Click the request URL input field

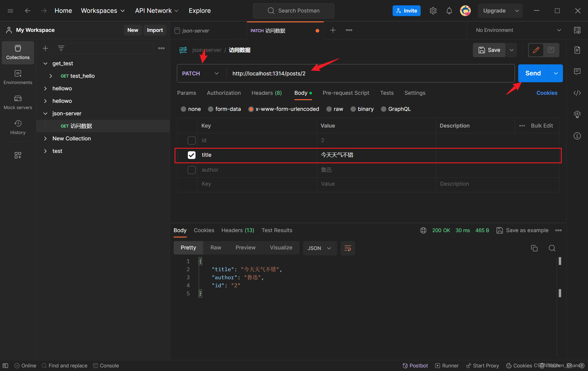point(370,73)
